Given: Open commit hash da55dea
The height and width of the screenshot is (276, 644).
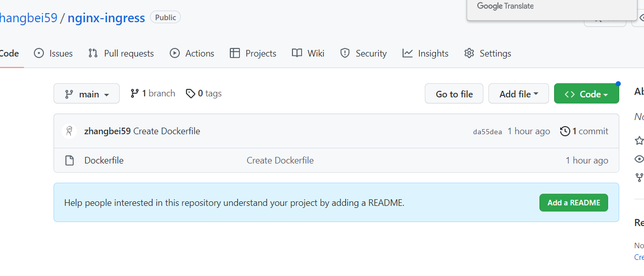Looking at the screenshot, I should click(x=487, y=132).
